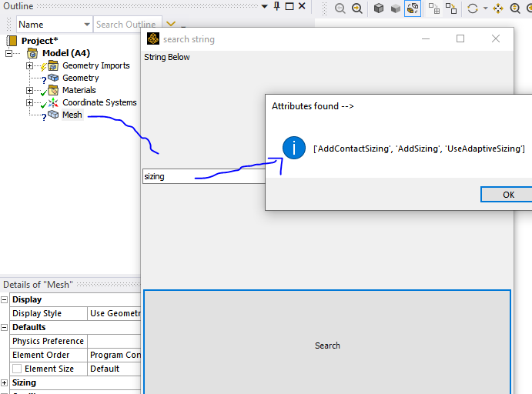Float the Outline panel window icon
This screenshot has width=532, height=394.
coord(289,6)
